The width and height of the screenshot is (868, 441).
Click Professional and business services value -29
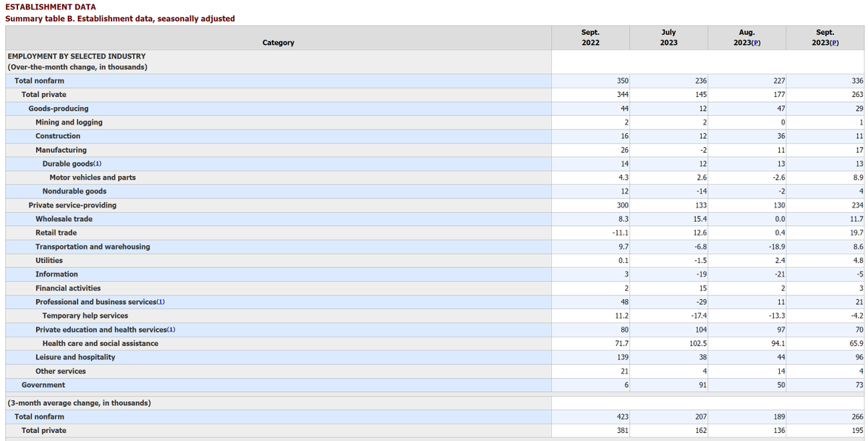point(701,302)
